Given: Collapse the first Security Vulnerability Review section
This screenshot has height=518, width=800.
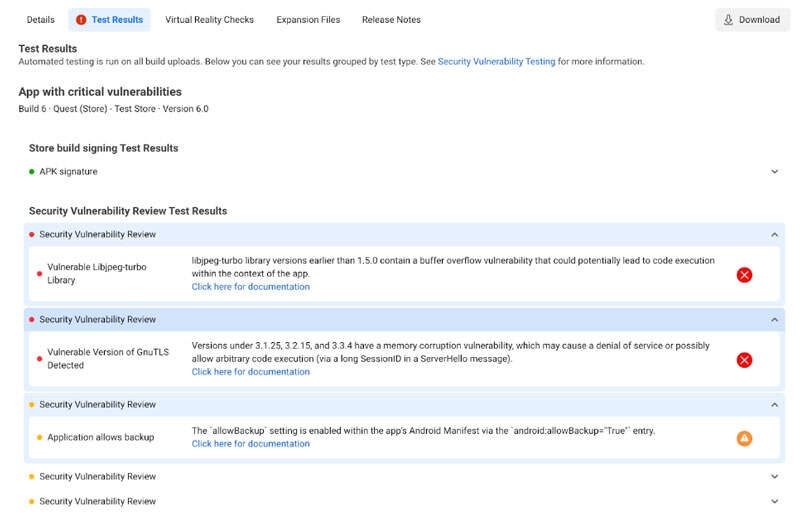Looking at the screenshot, I should (774, 235).
